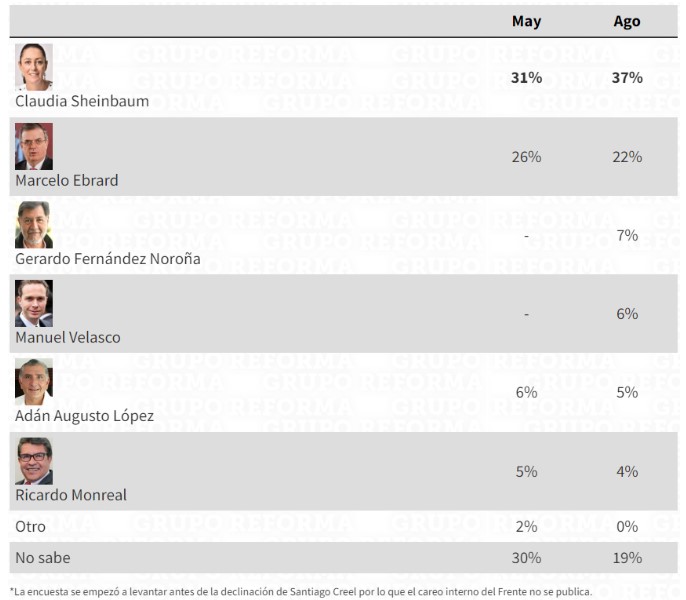Click Marcelo Ebrard's portrait photo
686x600 pixels.
[34, 146]
